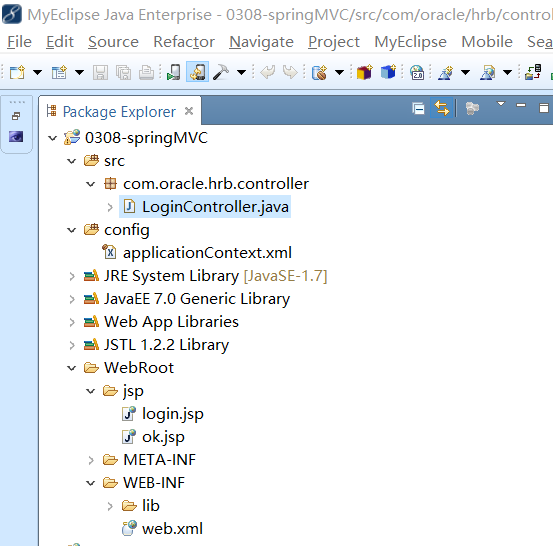Click the eye view icon in left sidebar
Viewport: 553px width, 546px height.
click(16, 136)
